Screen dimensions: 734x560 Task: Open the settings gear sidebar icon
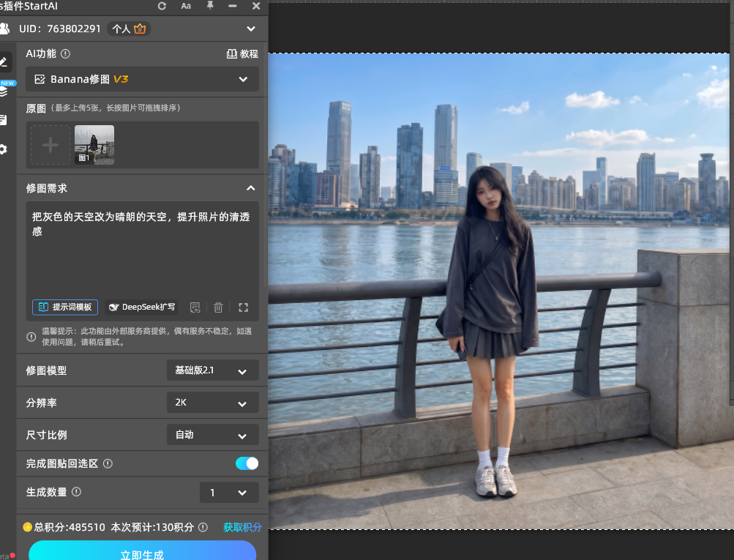[3, 149]
